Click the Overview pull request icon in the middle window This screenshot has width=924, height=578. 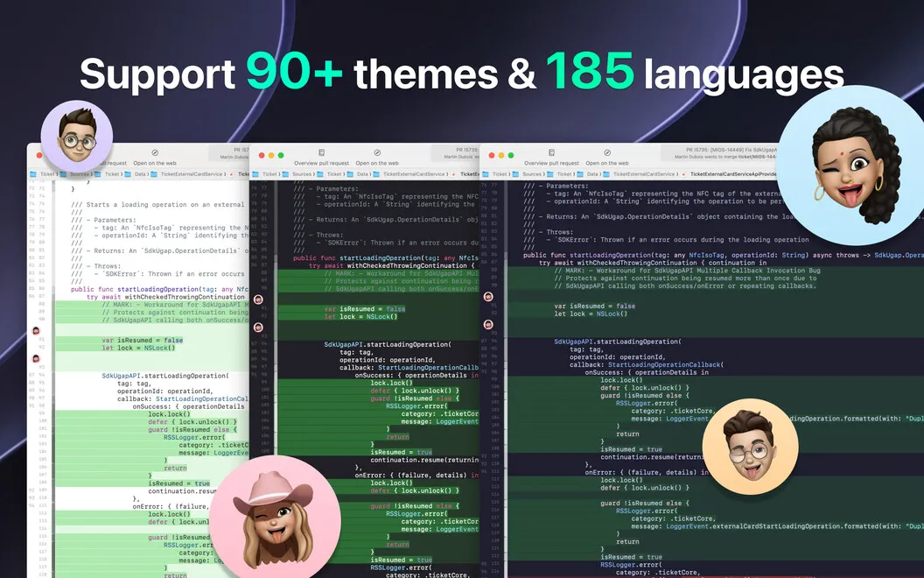321,152
